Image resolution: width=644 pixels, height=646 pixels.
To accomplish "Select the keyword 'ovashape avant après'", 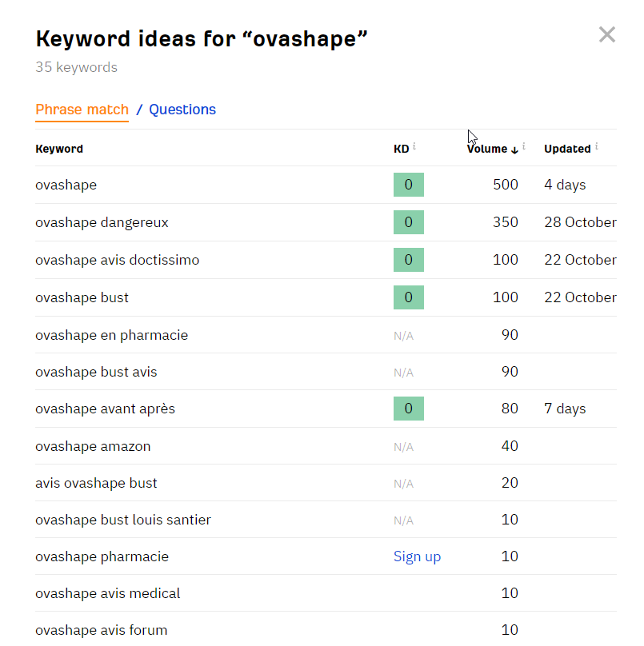I will (105, 409).
